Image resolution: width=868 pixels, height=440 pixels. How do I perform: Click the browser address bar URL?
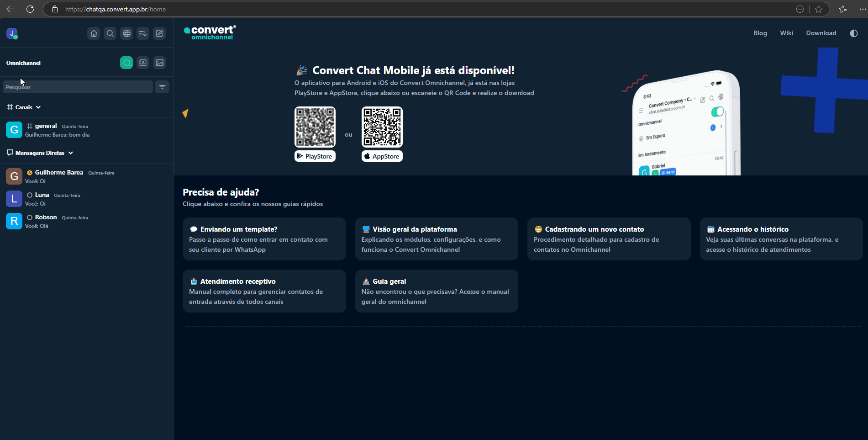pos(116,9)
